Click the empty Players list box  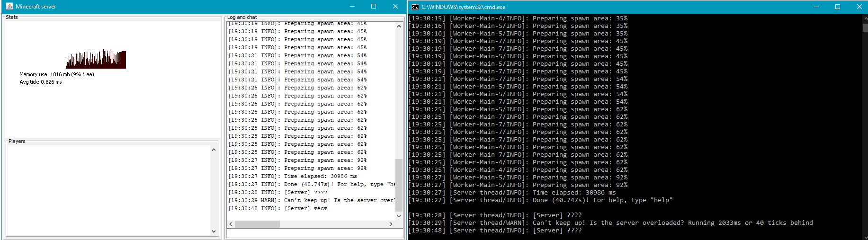pos(108,190)
